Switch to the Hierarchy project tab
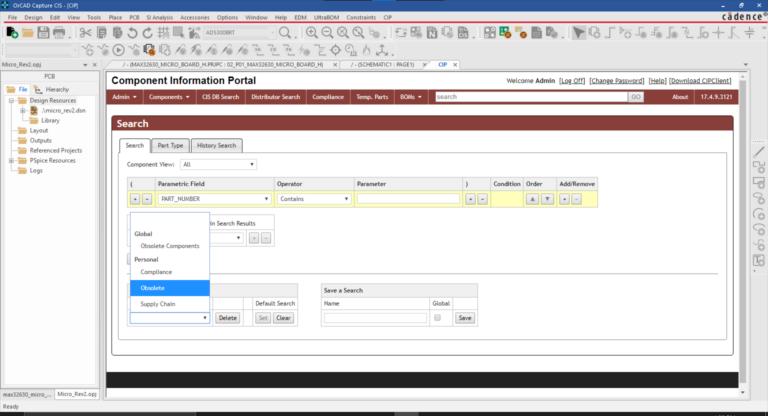The height and width of the screenshot is (416, 768). (52, 90)
